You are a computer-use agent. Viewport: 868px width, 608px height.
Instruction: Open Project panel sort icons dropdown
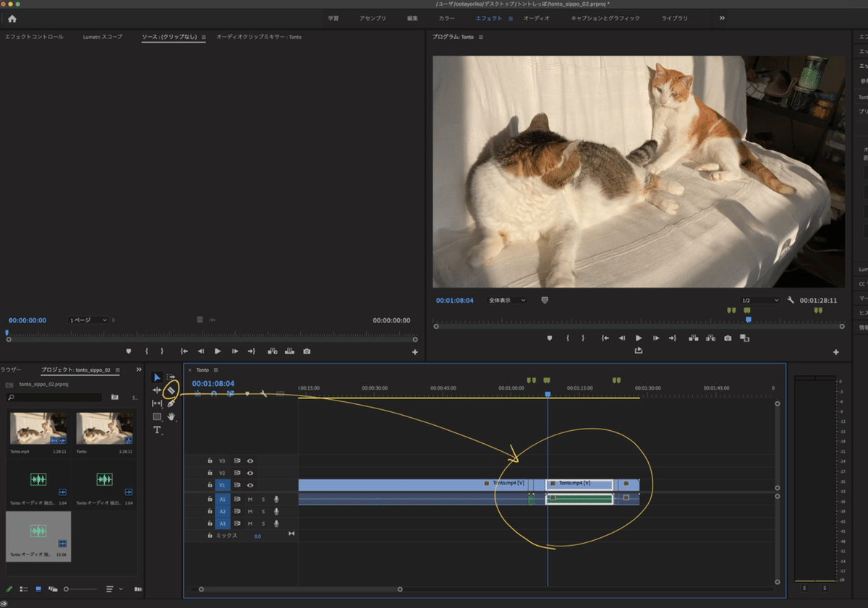(114, 589)
